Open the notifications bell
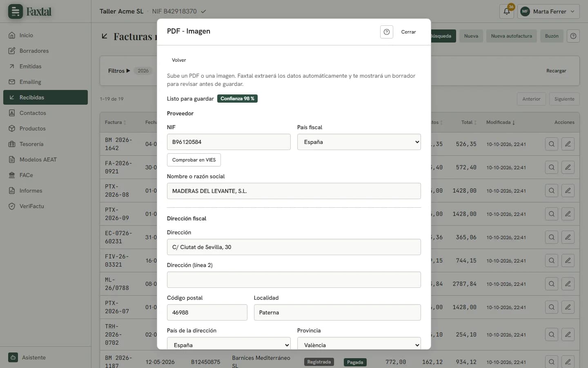 pos(507,11)
